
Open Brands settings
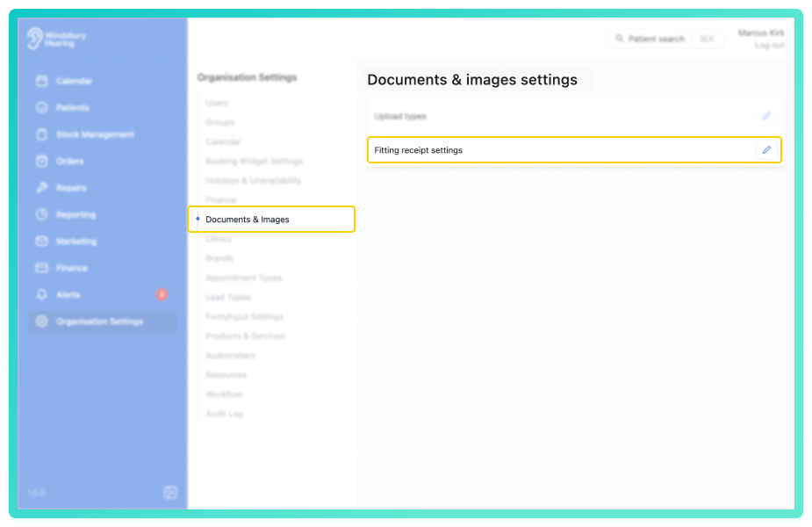[x=219, y=258]
